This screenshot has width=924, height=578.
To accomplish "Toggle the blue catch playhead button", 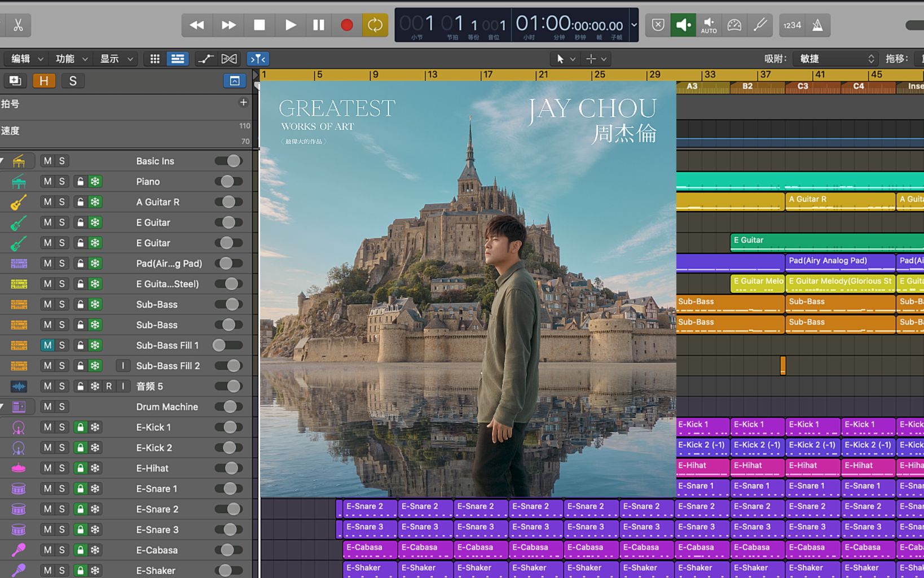I will point(258,59).
